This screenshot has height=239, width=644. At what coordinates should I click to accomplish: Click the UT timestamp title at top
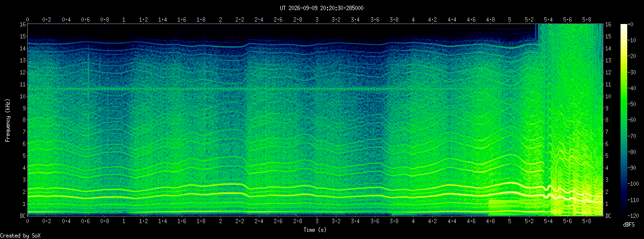(x=322, y=8)
